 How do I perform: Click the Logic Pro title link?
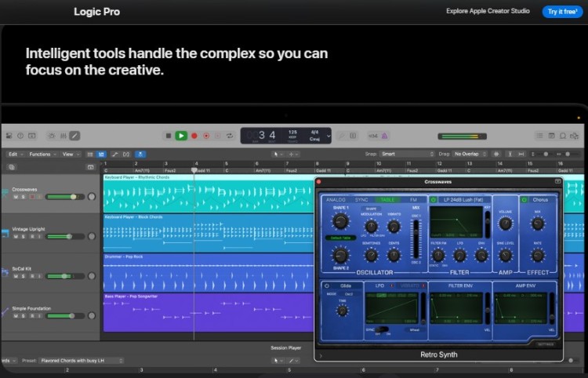coord(96,12)
